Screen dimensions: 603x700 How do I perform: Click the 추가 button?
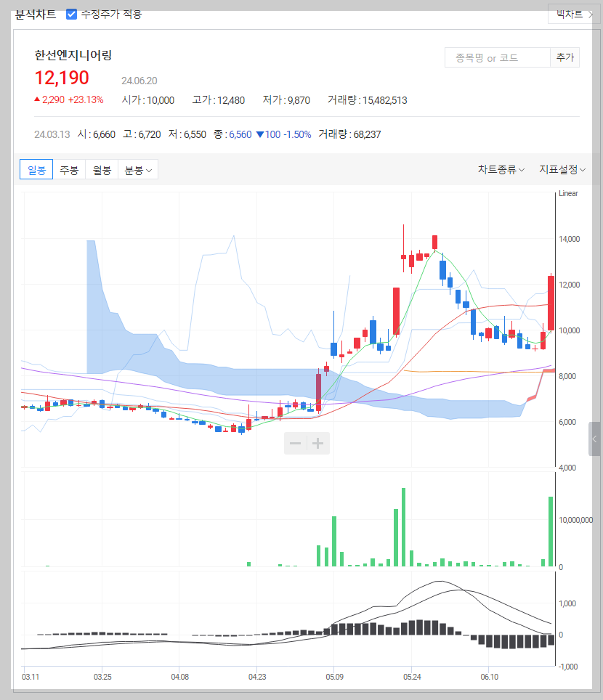[x=564, y=57]
